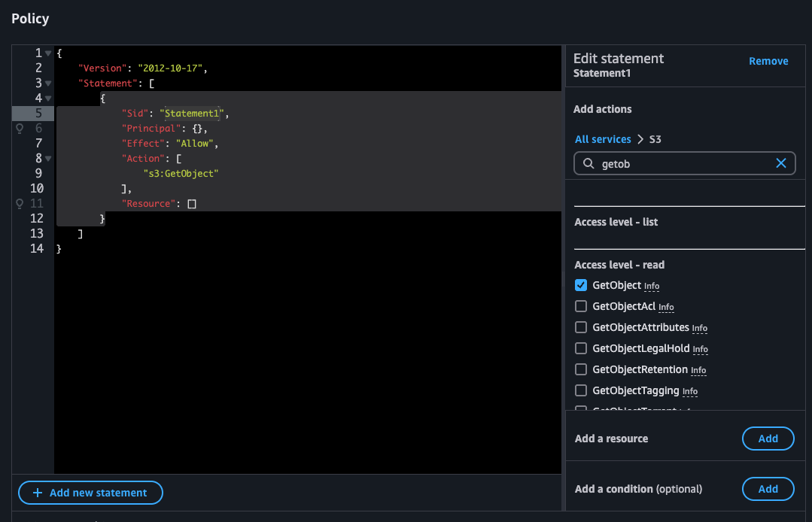Viewport: 812px width, 522px height.
Task: Click the 'Access level - read' heading
Action: pyautogui.click(x=619, y=265)
